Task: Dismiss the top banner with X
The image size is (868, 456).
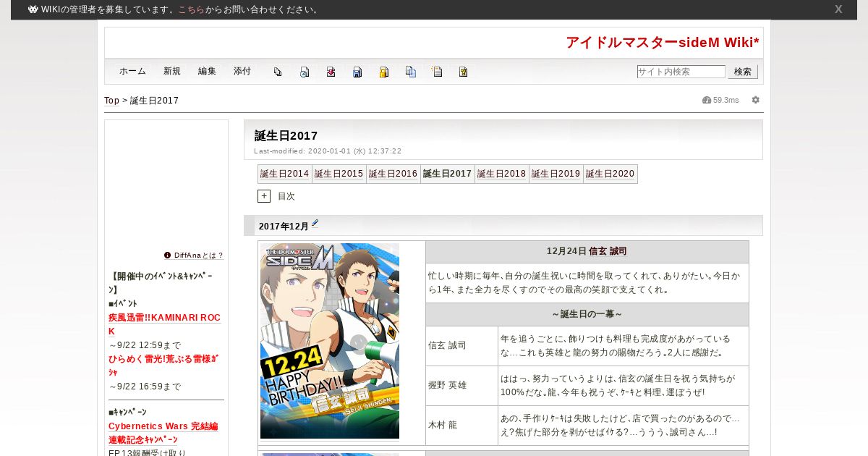Action: click(x=838, y=9)
